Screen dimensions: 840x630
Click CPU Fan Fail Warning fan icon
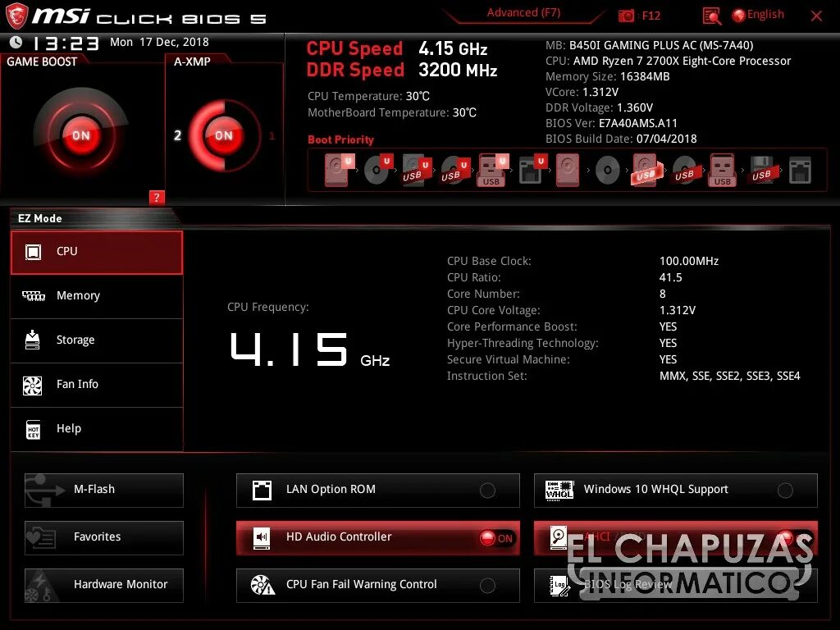tap(262, 585)
